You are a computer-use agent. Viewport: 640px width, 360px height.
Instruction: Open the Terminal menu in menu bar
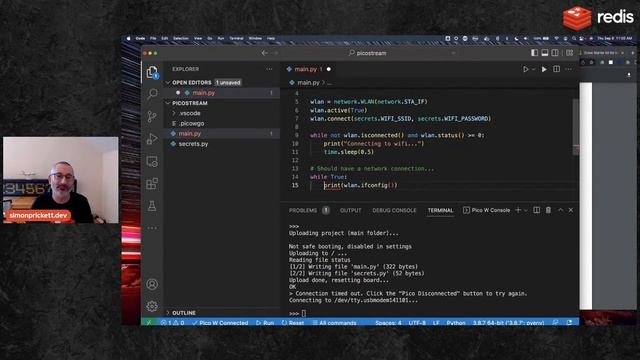click(x=236, y=38)
